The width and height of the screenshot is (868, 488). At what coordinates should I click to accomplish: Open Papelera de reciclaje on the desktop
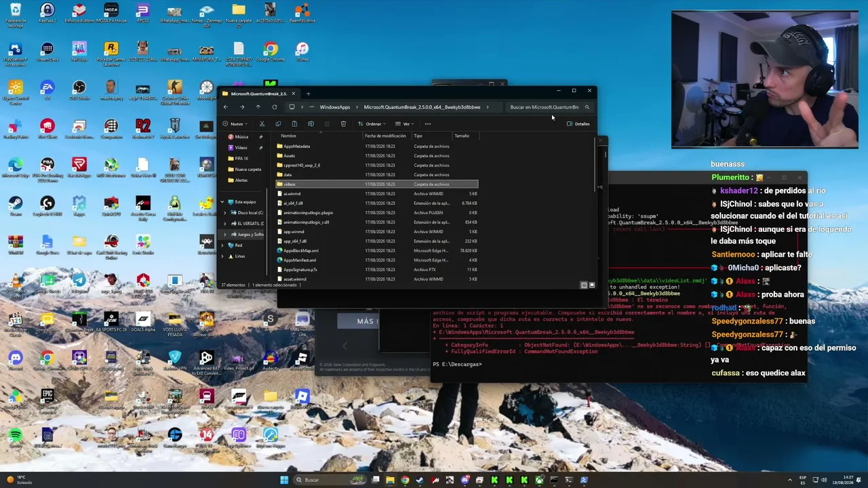16,14
